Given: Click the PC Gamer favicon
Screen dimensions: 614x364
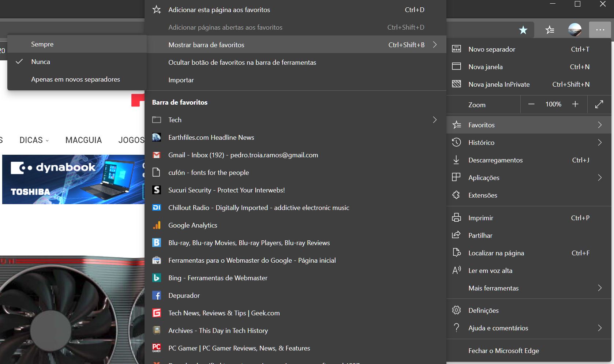Looking at the screenshot, I should pos(157,348).
